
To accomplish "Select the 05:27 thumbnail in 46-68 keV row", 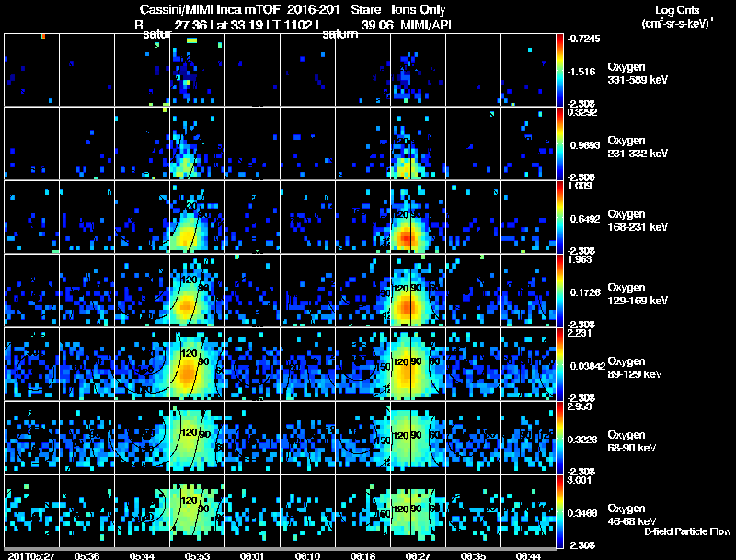I will 31,511.
